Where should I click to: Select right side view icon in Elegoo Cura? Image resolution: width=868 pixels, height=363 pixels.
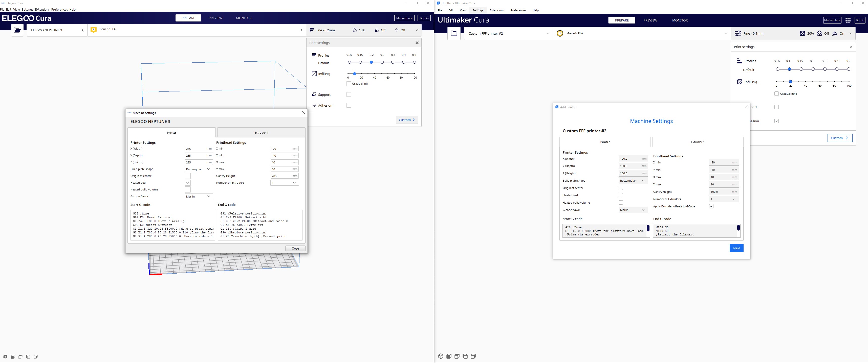(x=36, y=357)
